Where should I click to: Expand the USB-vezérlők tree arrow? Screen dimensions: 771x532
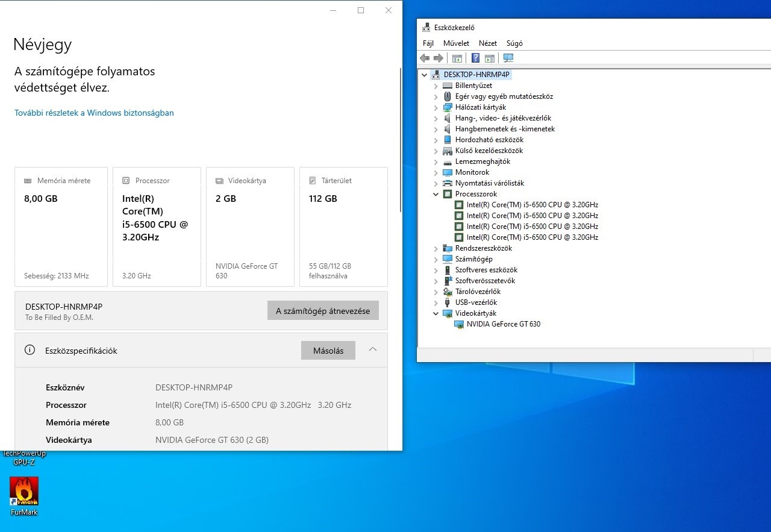click(x=436, y=302)
